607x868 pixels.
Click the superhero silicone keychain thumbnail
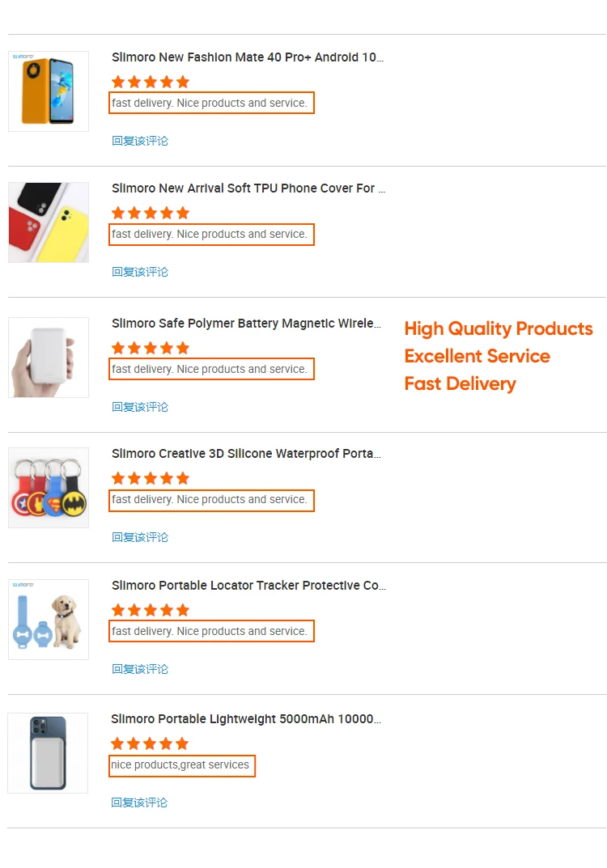pyautogui.click(x=49, y=488)
